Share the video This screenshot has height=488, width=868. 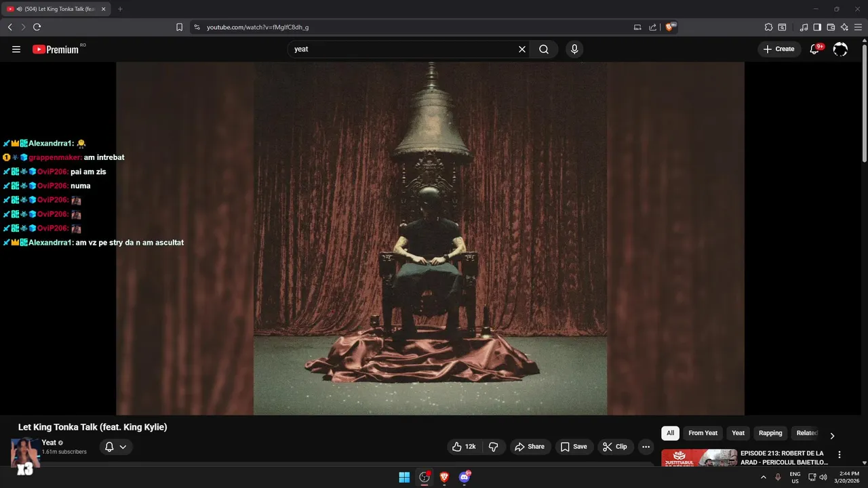[530, 447]
